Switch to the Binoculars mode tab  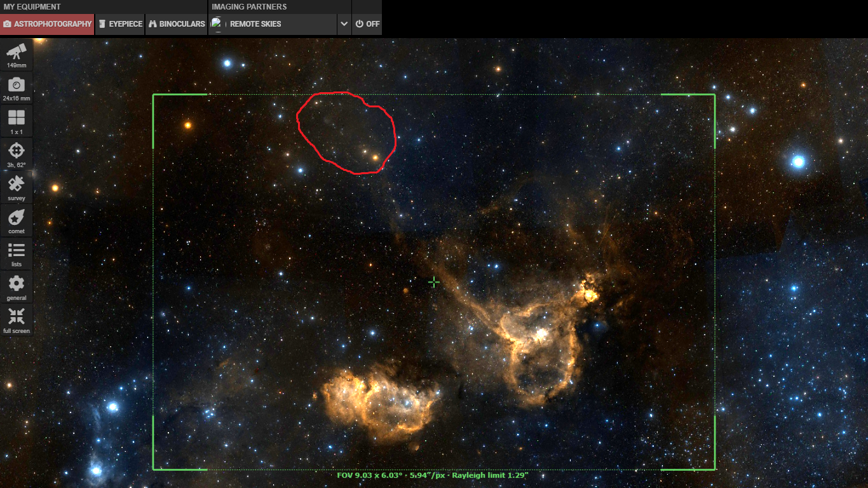click(x=177, y=24)
